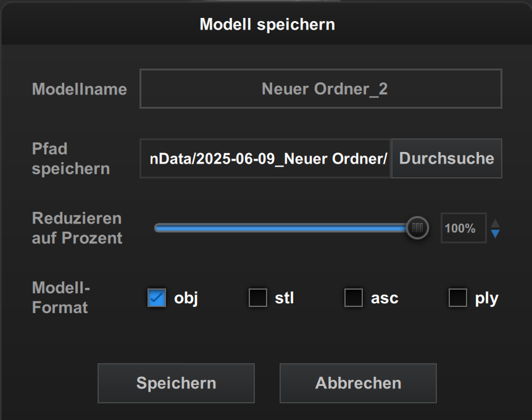Uncheck the obj format checkbox
Image resolution: width=532 pixels, height=420 pixels.
[x=157, y=298]
